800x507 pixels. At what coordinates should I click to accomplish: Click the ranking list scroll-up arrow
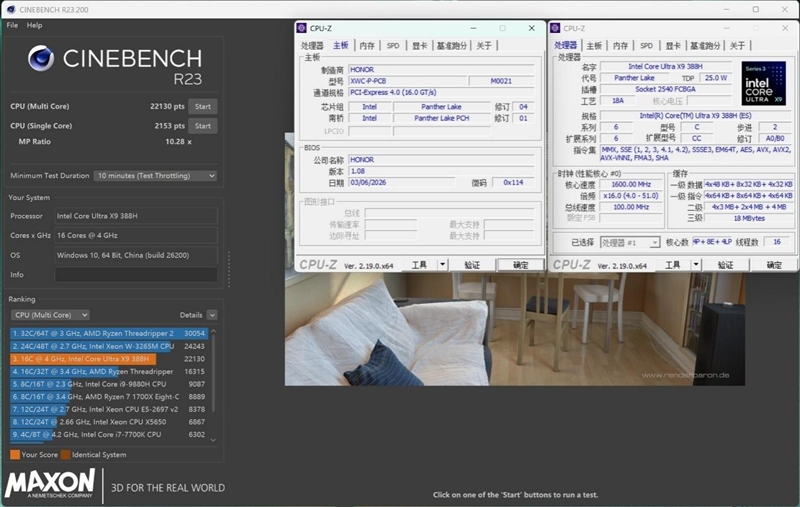213,332
